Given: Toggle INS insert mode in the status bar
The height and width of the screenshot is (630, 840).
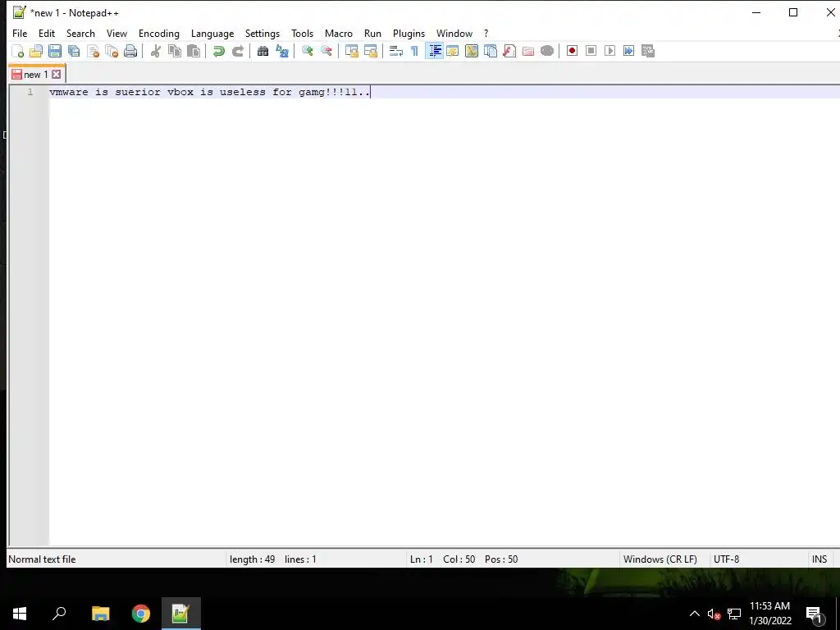Looking at the screenshot, I should coord(819,559).
